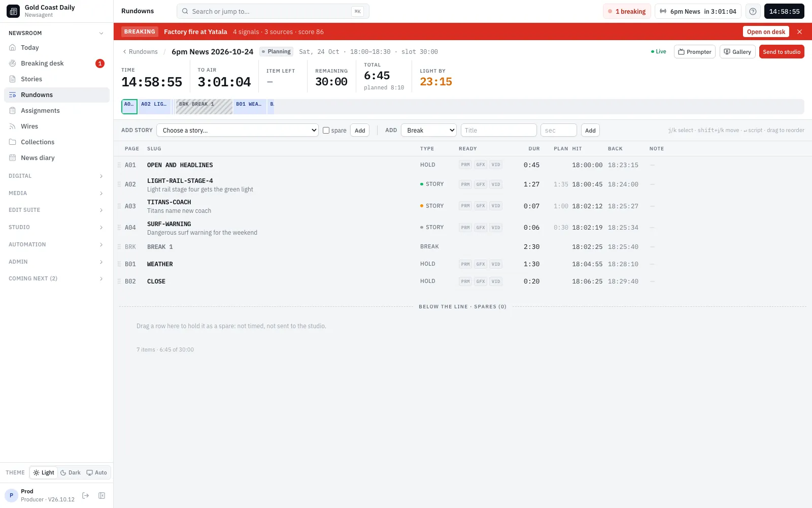Viewport: 812px width, 508px height.
Task: Go to Stories section
Action: click(57, 79)
